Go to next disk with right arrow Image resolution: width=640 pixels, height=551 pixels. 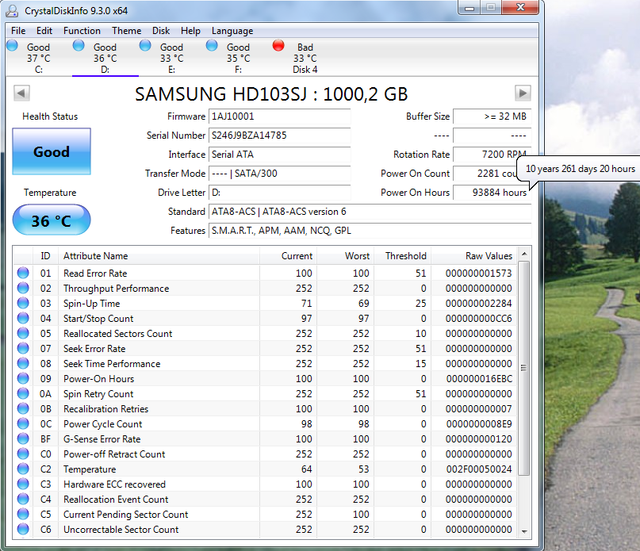(x=523, y=93)
